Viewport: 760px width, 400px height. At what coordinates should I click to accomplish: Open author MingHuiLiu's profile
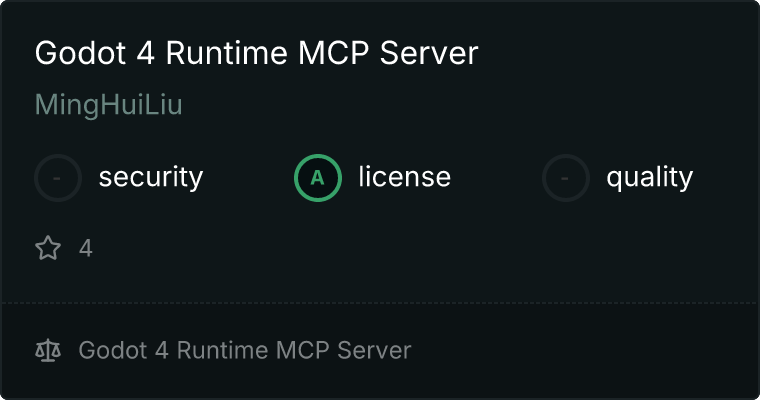[x=108, y=105]
